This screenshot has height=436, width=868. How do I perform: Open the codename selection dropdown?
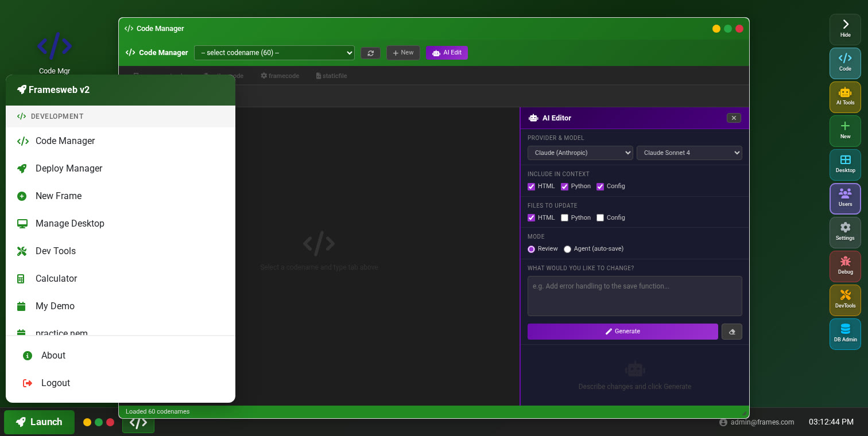click(274, 52)
